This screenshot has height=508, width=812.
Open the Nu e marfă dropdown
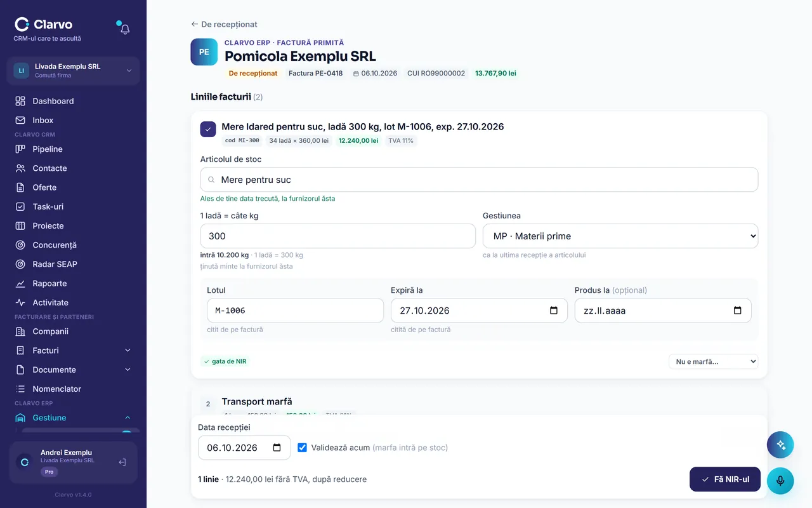click(713, 361)
